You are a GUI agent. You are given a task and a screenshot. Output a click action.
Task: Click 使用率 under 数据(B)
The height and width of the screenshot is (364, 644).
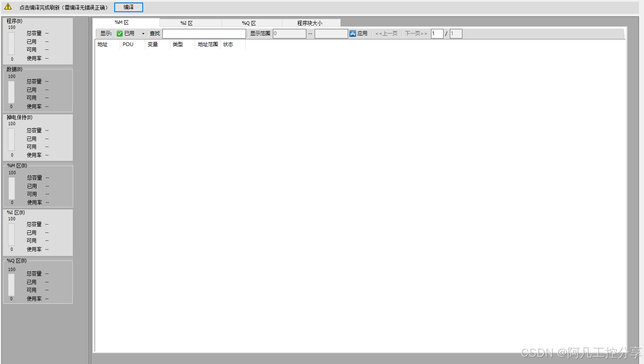(34, 106)
